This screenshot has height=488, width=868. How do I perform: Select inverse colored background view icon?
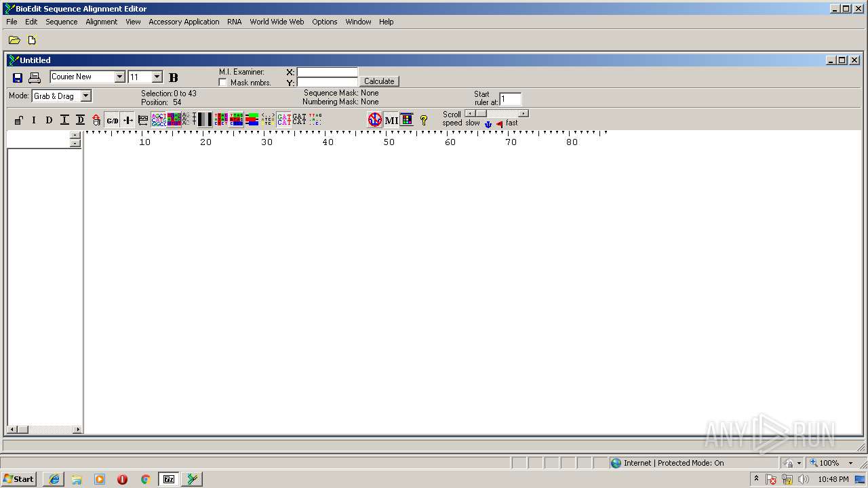[x=174, y=120]
